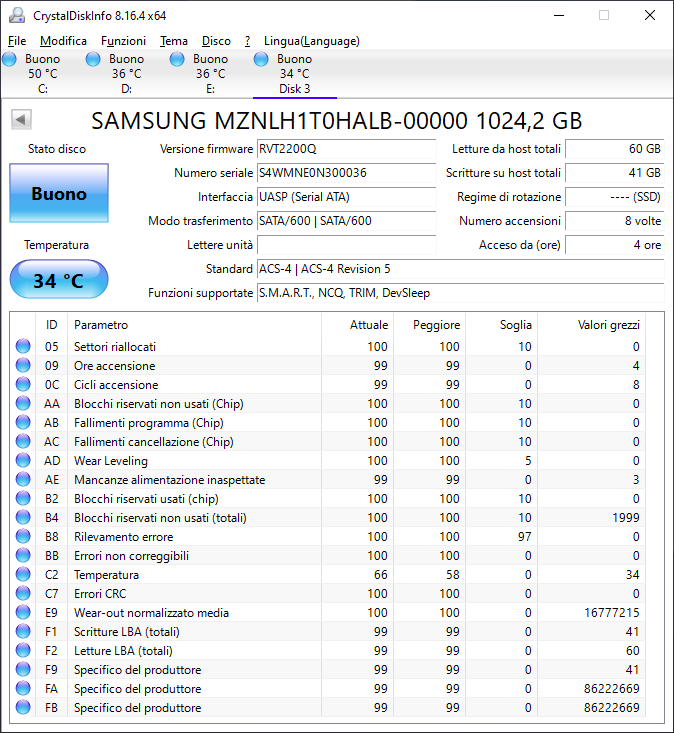Click status orb for Letture LBA (totali)
This screenshot has height=733, width=674.
tap(23, 650)
